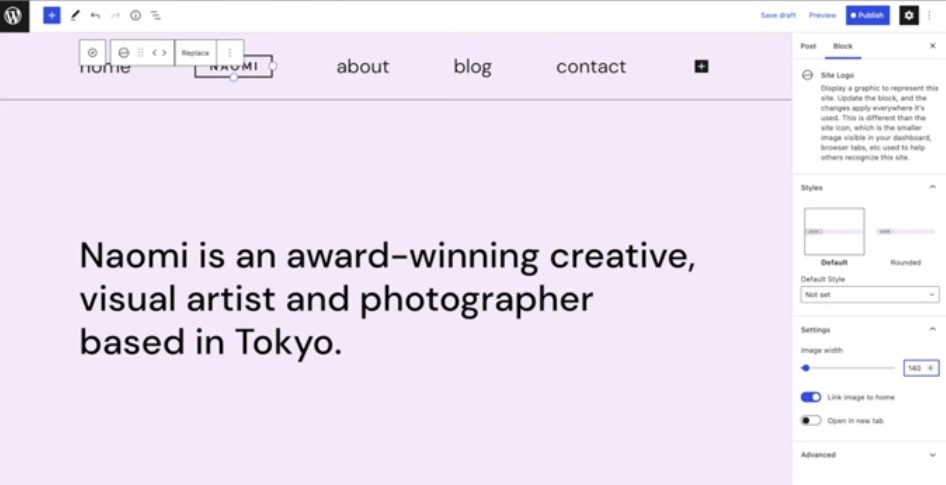
Task: Click the block toolbar options ellipsis
Action: tap(230, 53)
